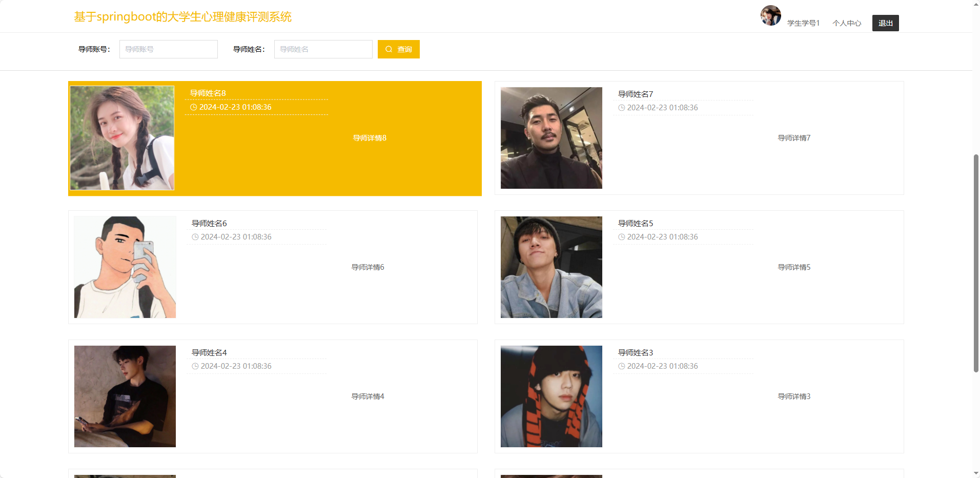Click the name text 导师姓名5
980x478 pixels.
pyautogui.click(x=636, y=223)
